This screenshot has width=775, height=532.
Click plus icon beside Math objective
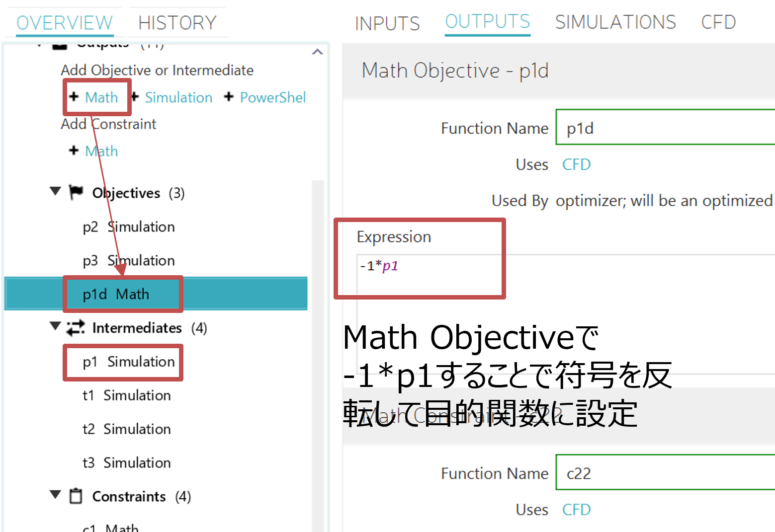pyautogui.click(x=74, y=97)
